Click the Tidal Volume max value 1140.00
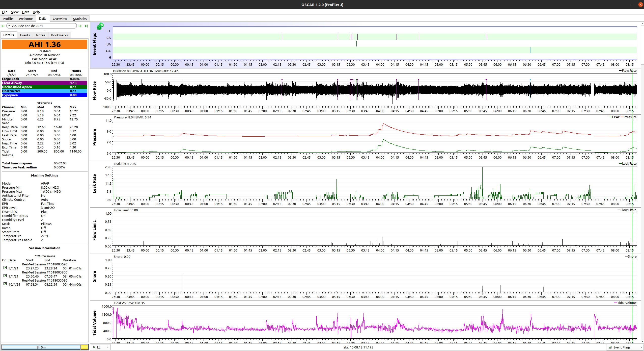This screenshot has height=351, width=644. click(75, 151)
